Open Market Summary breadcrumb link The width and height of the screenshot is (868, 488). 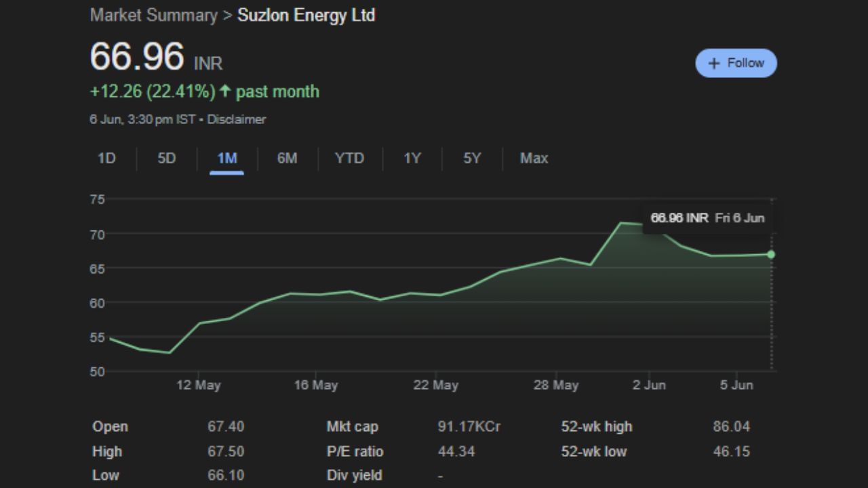tap(154, 16)
